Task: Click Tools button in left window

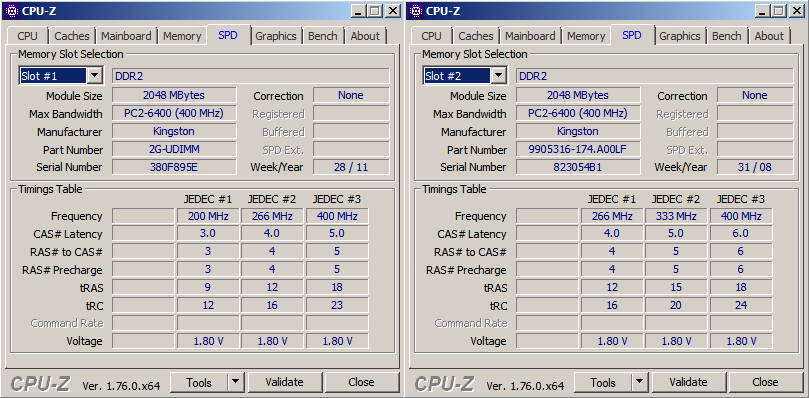Action: [199, 383]
